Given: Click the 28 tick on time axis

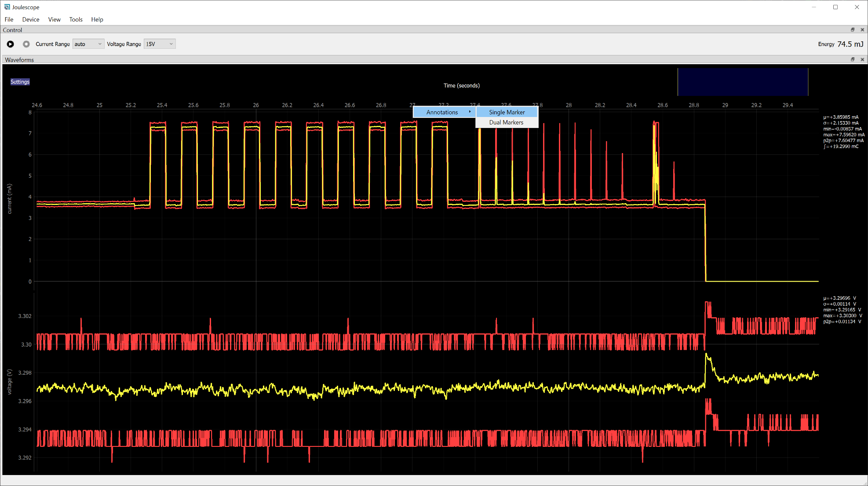Looking at the screenshot, I should pos(569,105).
